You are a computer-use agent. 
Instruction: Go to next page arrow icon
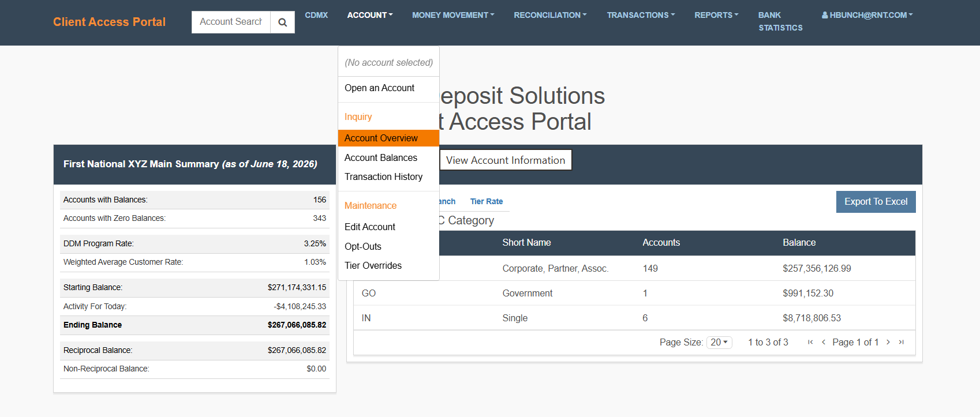[x=888, y=342]
